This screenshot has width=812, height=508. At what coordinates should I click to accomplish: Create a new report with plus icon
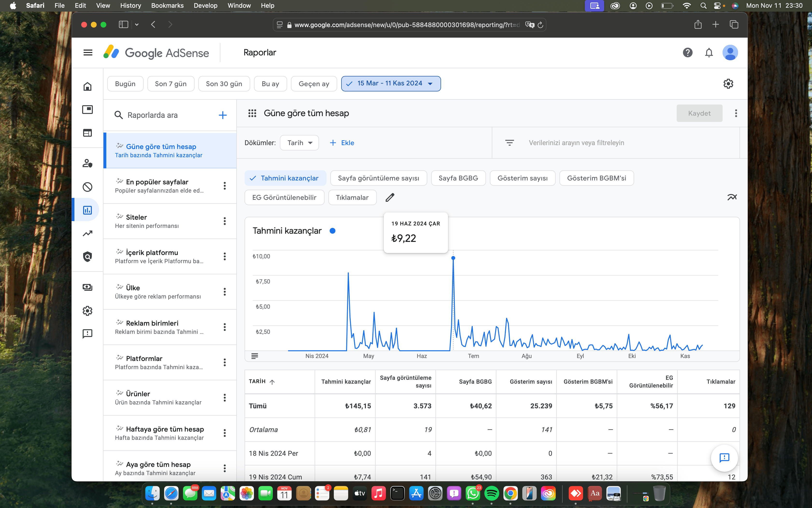(223, 115)
